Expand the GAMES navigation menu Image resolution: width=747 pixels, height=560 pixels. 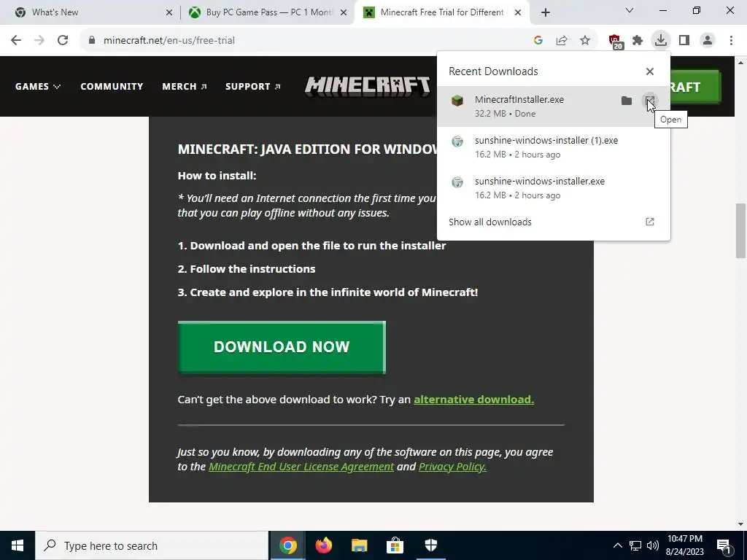(38, 86)
